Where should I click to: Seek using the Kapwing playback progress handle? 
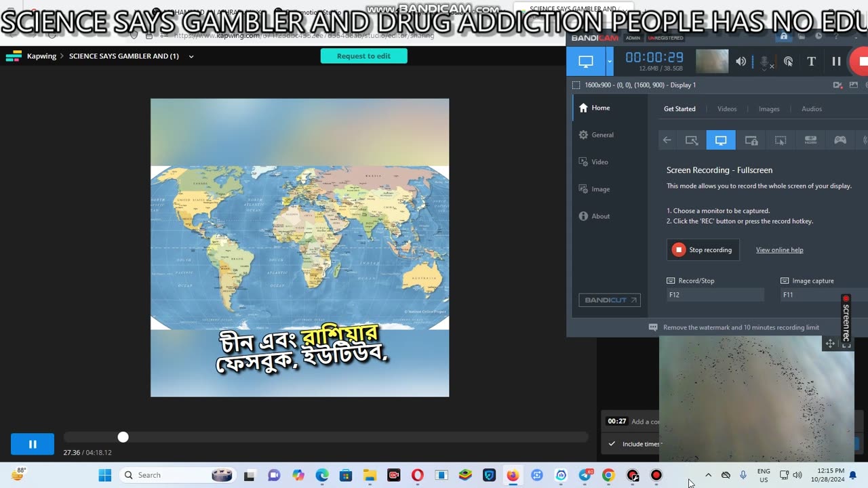coord(123,437)
